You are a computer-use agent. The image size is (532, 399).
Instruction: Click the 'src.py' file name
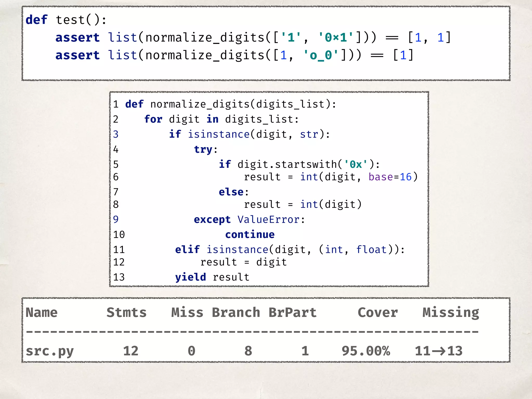click(x=50, y=351)
